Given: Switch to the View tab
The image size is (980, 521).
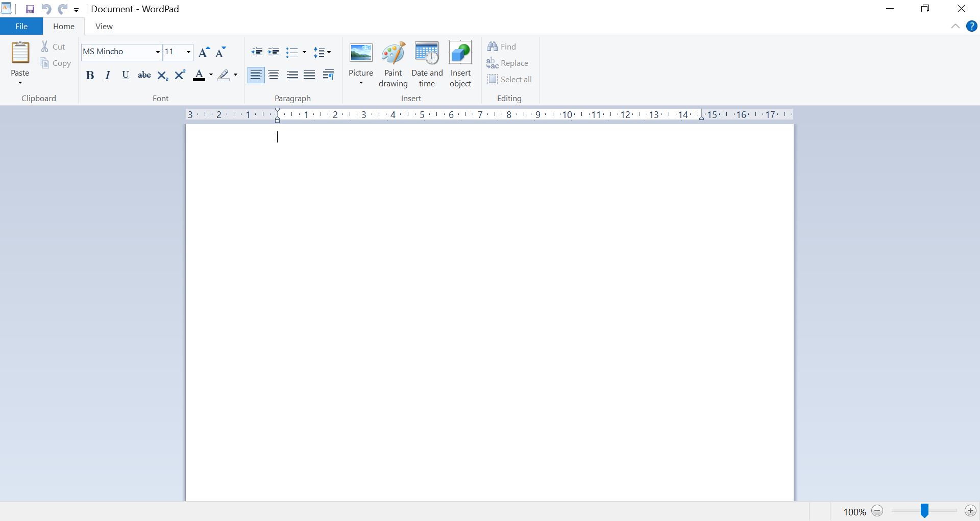Looking at the screenshot, I should click(x=104, y=26).
